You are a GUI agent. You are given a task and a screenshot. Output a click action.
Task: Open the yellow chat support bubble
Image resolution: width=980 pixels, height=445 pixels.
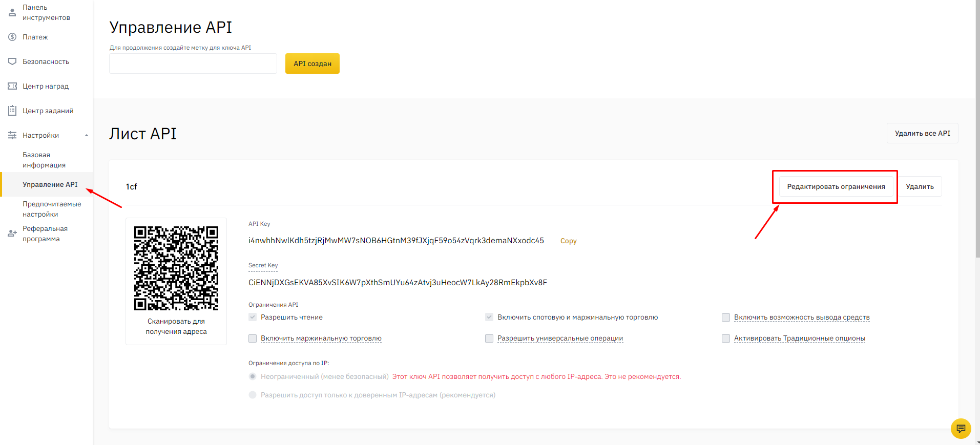point(961,429)
